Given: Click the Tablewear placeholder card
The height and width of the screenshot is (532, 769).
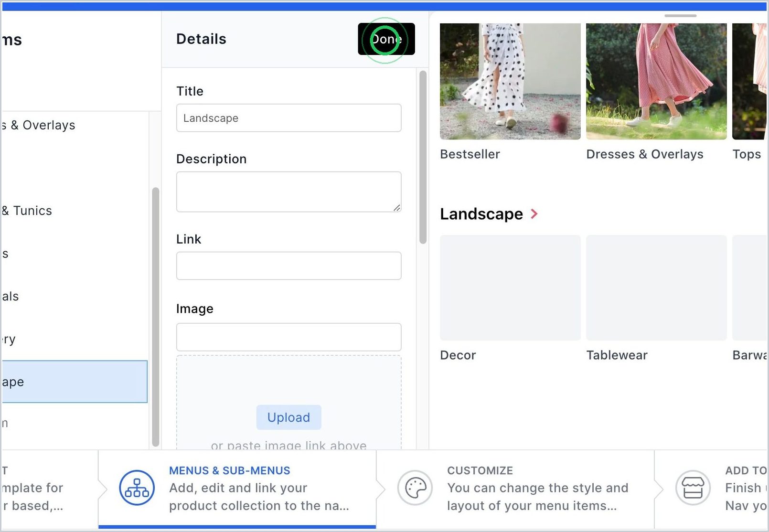Looking at the screenshot, I should (656, 287).
